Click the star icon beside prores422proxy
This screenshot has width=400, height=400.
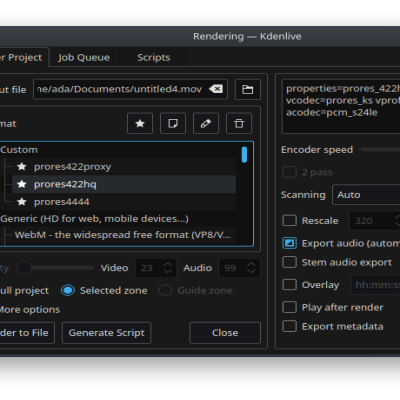click(x=22, y=166)
